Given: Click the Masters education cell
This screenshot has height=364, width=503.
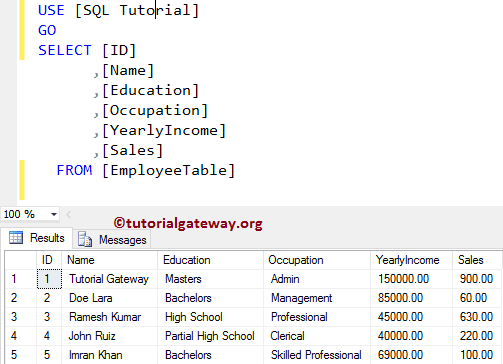Looking at the screenshot, I should [x=210, y=279].
